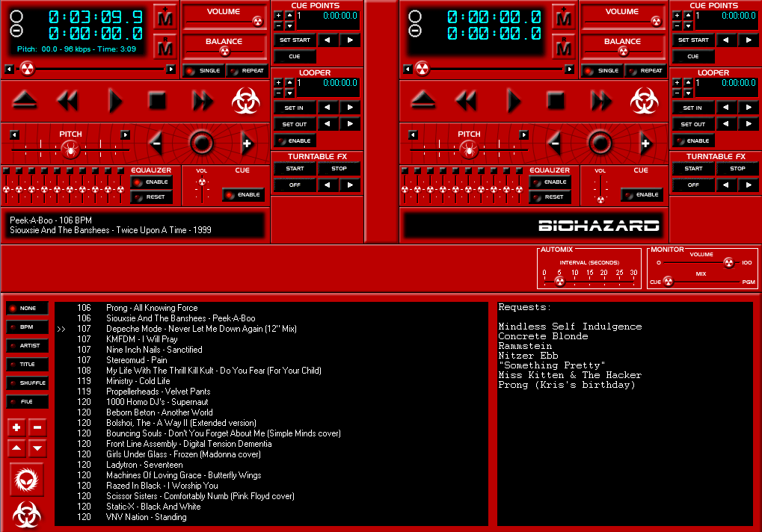Enable the Equalizer on the right deck
Screen dimensions: 762x532
pos(550,182)
